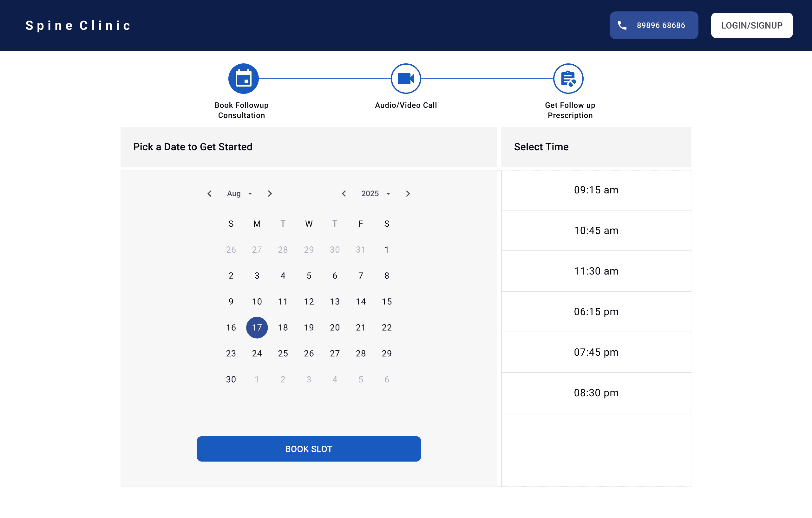Click the Spine Clinic logo text
The width and height of the screenshot is (812, 518).
pos(78,25)
